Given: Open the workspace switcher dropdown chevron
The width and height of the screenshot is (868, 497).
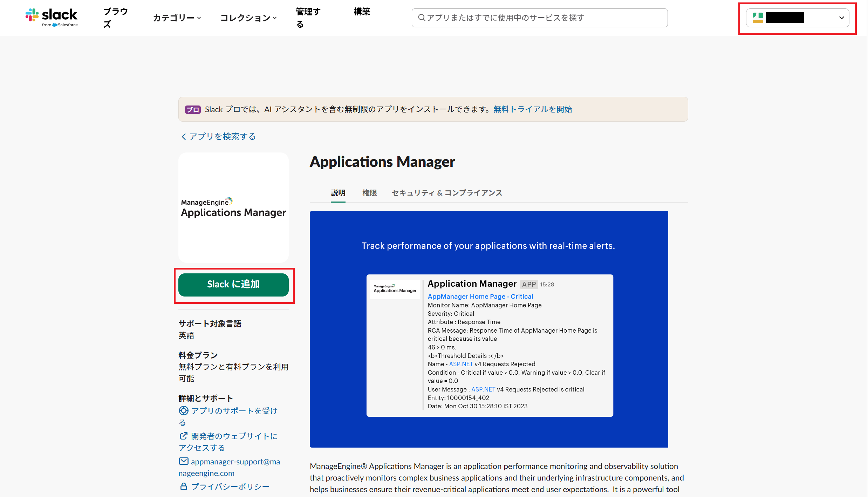Looking at the screenshot, I should point(841,18).
